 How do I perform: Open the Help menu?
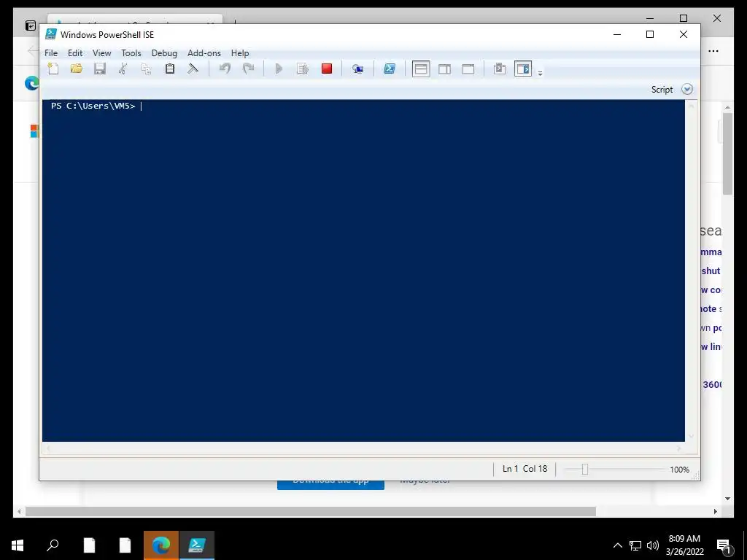coord(240,52)
